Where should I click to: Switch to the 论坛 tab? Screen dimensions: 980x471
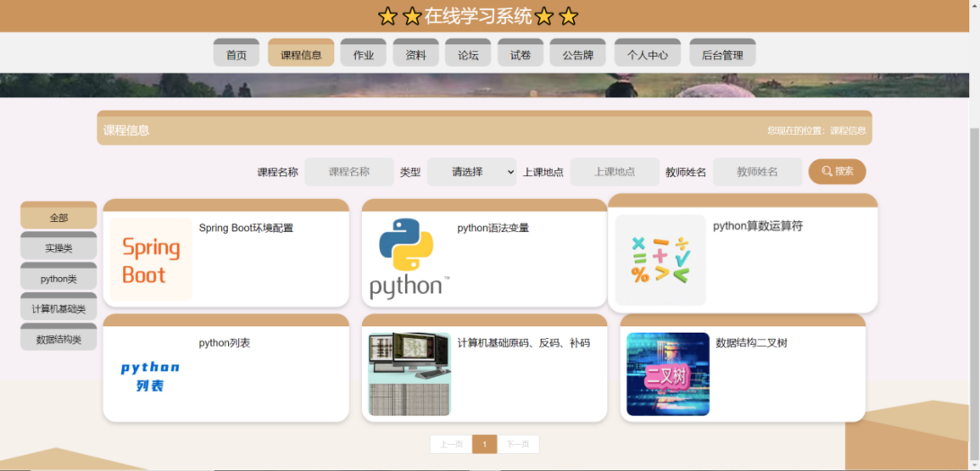coord(468,55)
